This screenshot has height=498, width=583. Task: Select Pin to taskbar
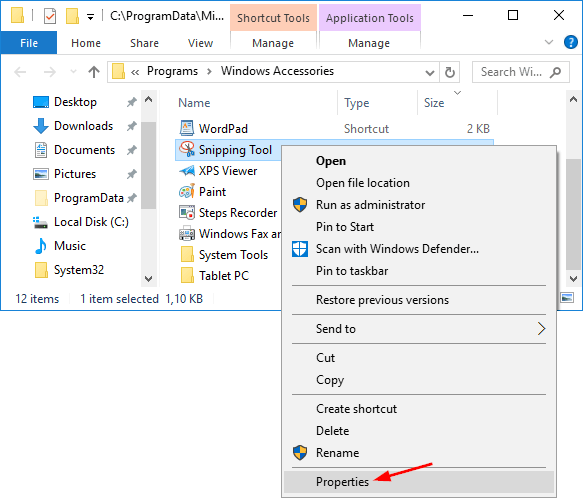pyautogui.click(x=419, y=270)
